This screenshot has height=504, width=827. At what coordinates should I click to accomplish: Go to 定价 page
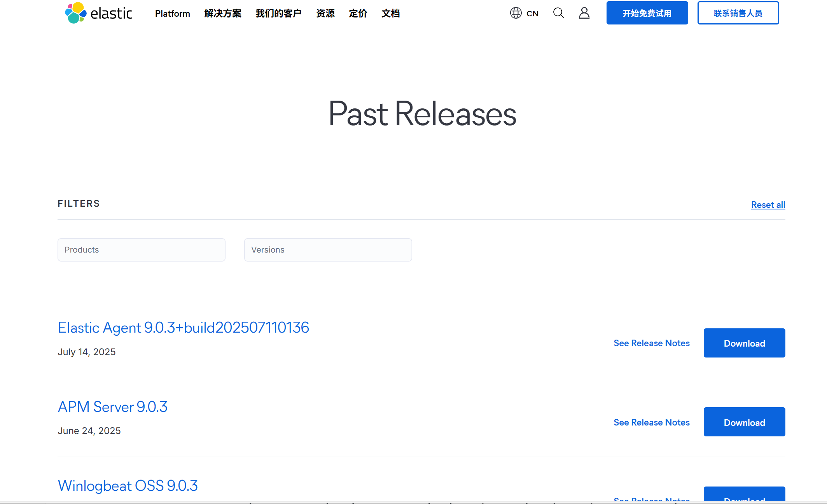pyautogui.click(x=358, y=14)
